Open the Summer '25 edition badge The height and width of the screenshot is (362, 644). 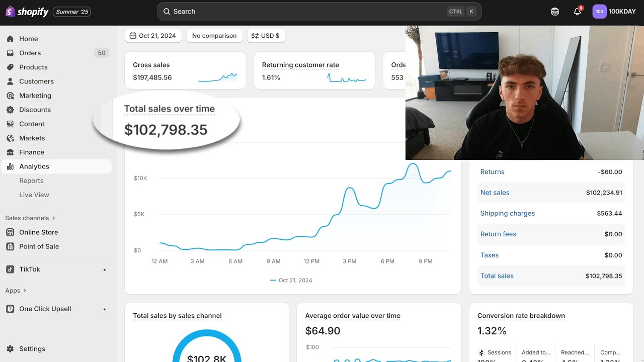72,12
